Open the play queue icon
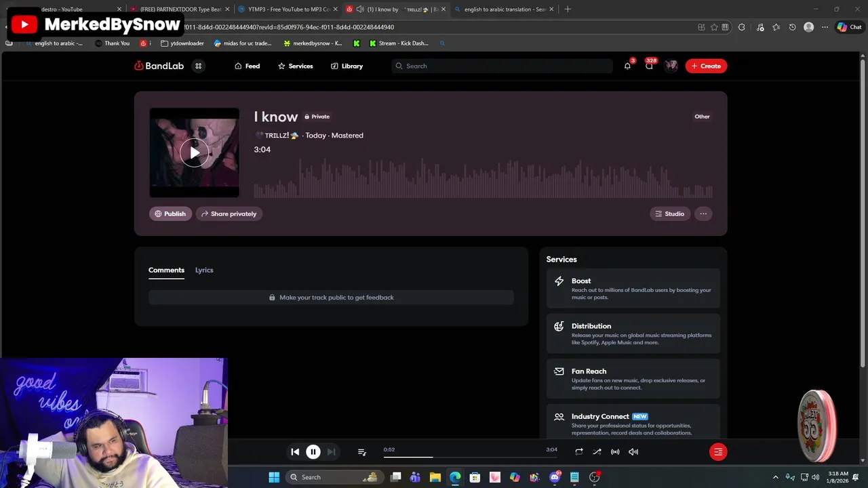This screenshot has height=488, width=868. (362, 451)
